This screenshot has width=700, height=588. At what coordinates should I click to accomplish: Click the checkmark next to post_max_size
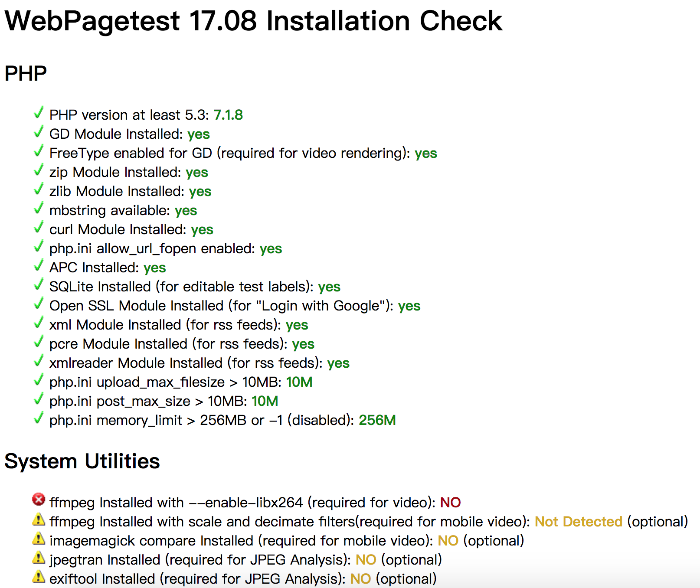click(x=39, y=399)
